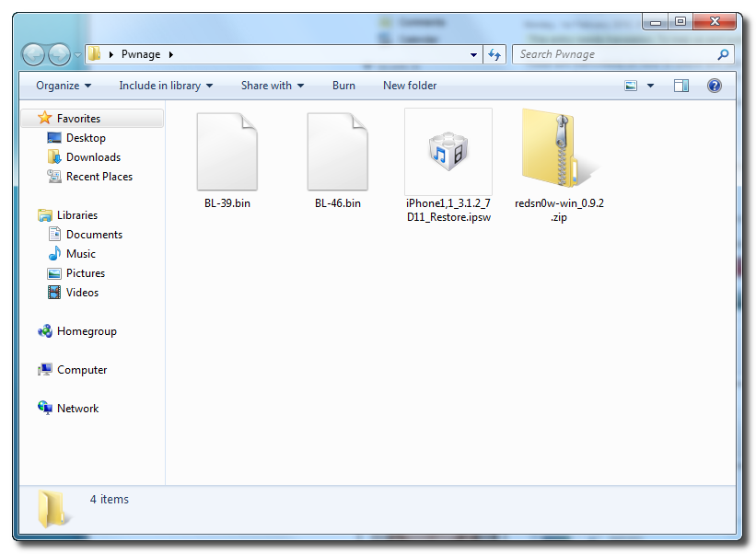Click the folder icon in the address bar

(x=95, y=53)
